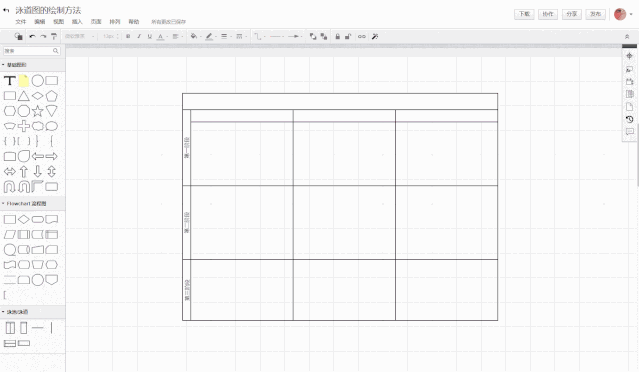
Task: Select the triangle shape
Action: [24, 96]
